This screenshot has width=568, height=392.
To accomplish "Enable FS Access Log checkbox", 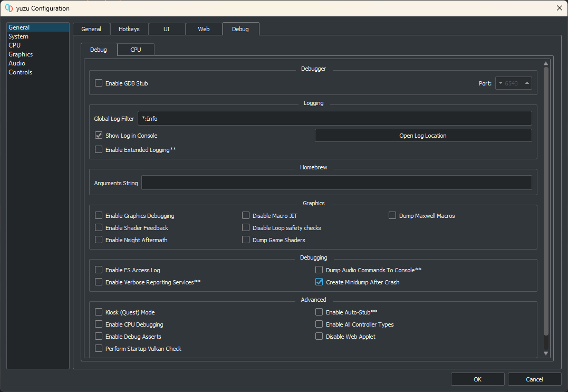I will pos(99,270).
